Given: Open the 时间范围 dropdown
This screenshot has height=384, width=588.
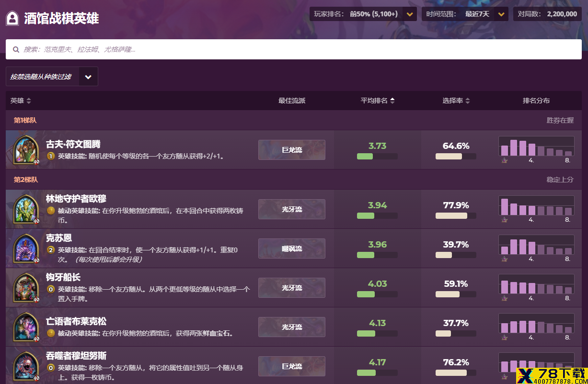Looking at the screenshot, I should [x=465, y=14].
